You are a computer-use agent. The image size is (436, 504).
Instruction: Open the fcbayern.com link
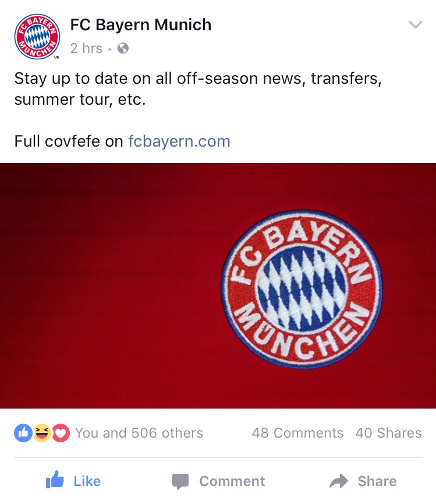(179, 141)
